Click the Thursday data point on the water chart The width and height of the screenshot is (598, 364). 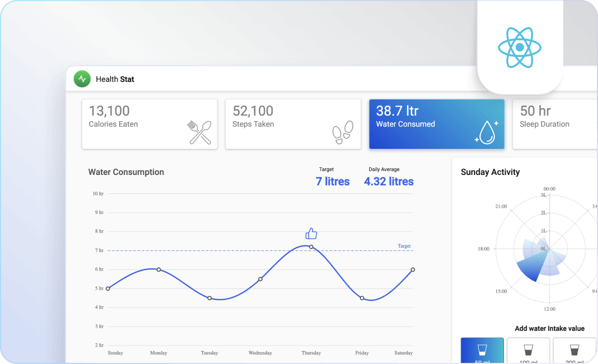[311, 247]
